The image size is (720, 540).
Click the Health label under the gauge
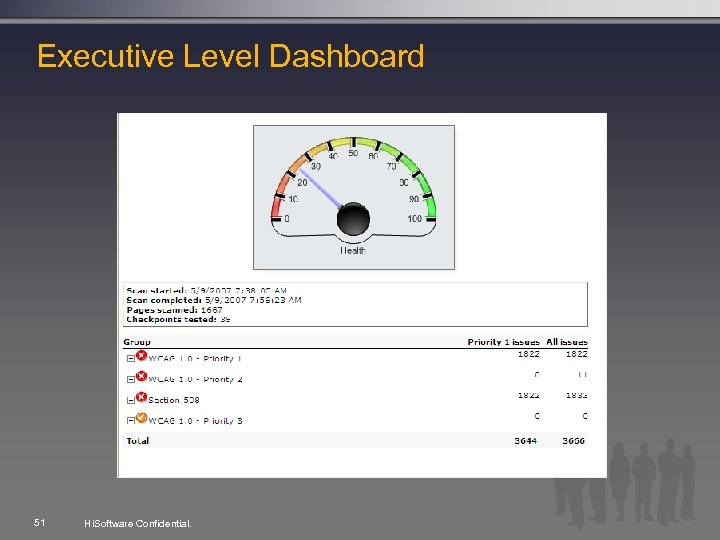click(353, 250)
